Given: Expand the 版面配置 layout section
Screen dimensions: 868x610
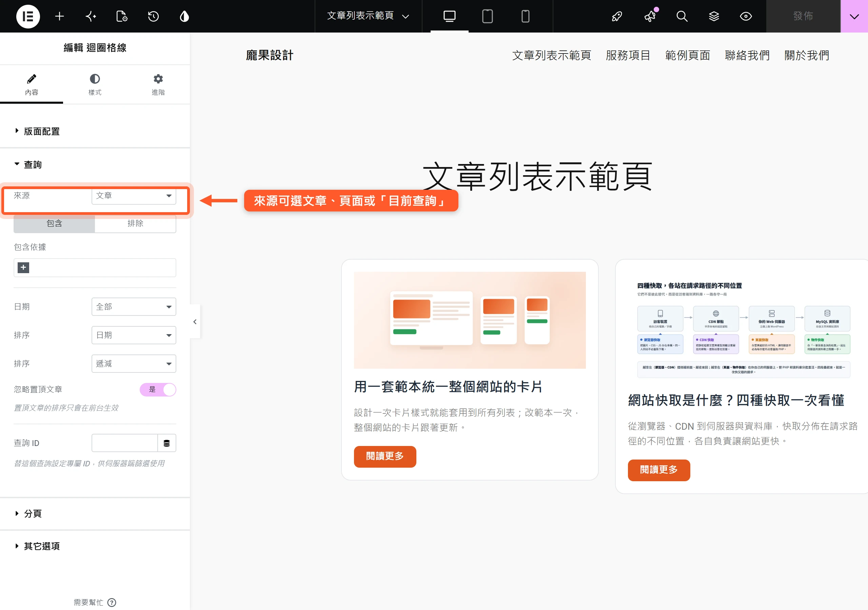Looking at the screenshot, I should [x=95, y=131].
